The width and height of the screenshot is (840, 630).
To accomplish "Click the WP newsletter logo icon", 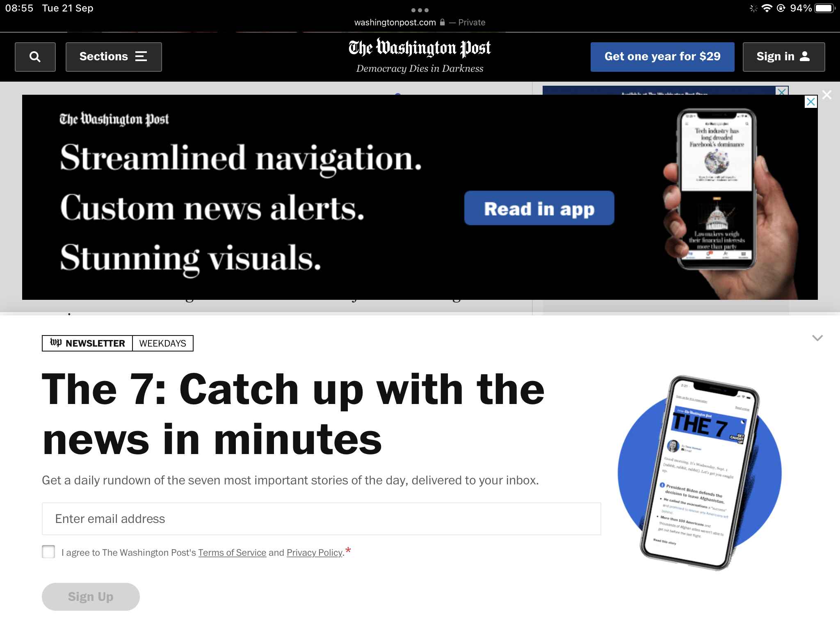I will coord(56,343).
